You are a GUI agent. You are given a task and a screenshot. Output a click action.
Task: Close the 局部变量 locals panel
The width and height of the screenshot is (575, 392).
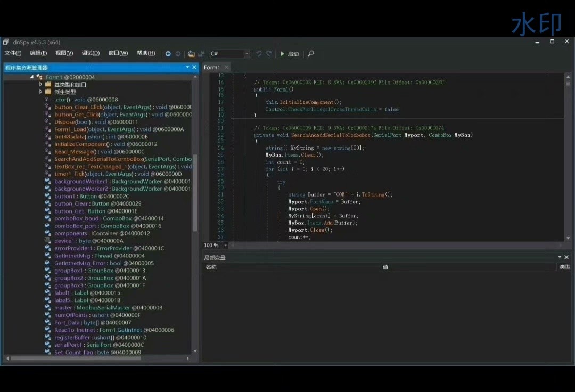566,257
